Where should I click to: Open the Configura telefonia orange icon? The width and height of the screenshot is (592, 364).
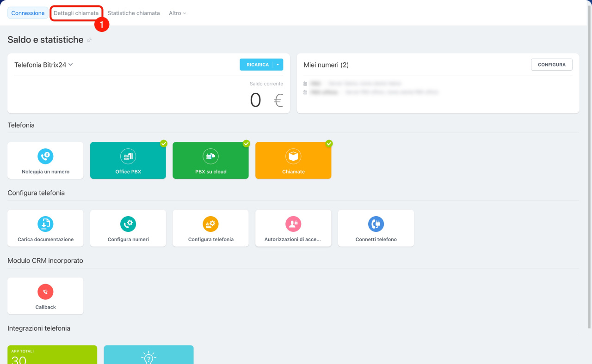pyautogui.click(x=210, y=224)
